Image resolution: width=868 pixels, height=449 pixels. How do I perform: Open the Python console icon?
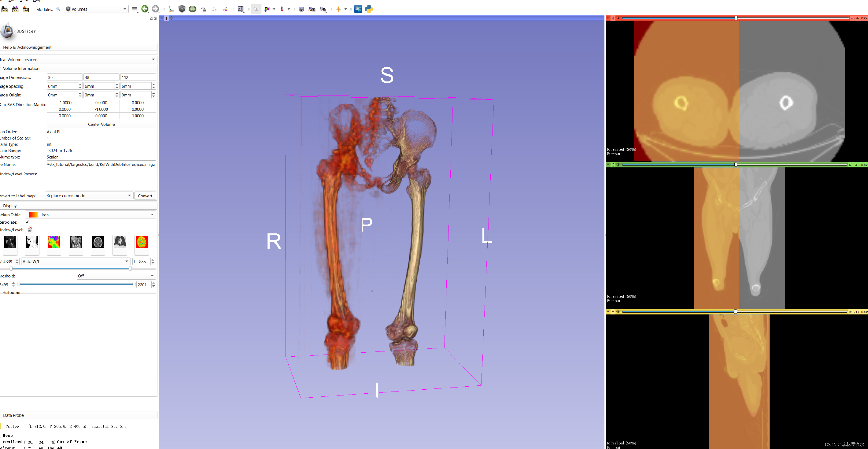click(369, 9)
